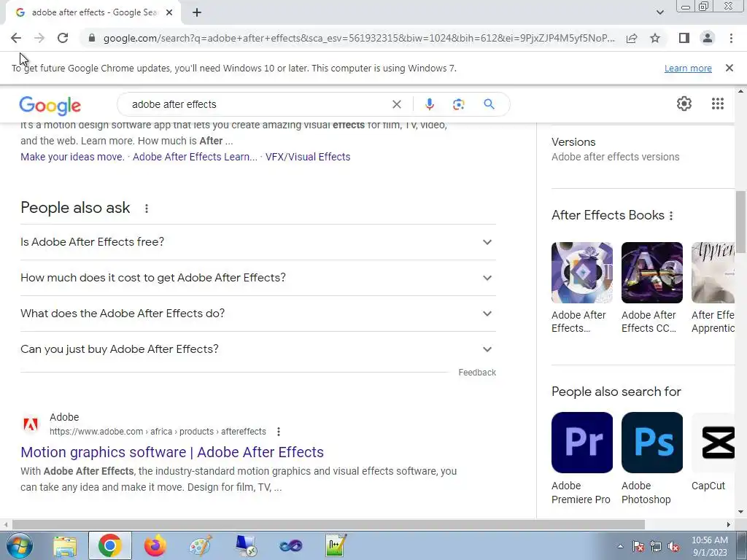This screenshot has width=747, height=560.
Task: Expand Can you just buy question
Action: (258, 349)
